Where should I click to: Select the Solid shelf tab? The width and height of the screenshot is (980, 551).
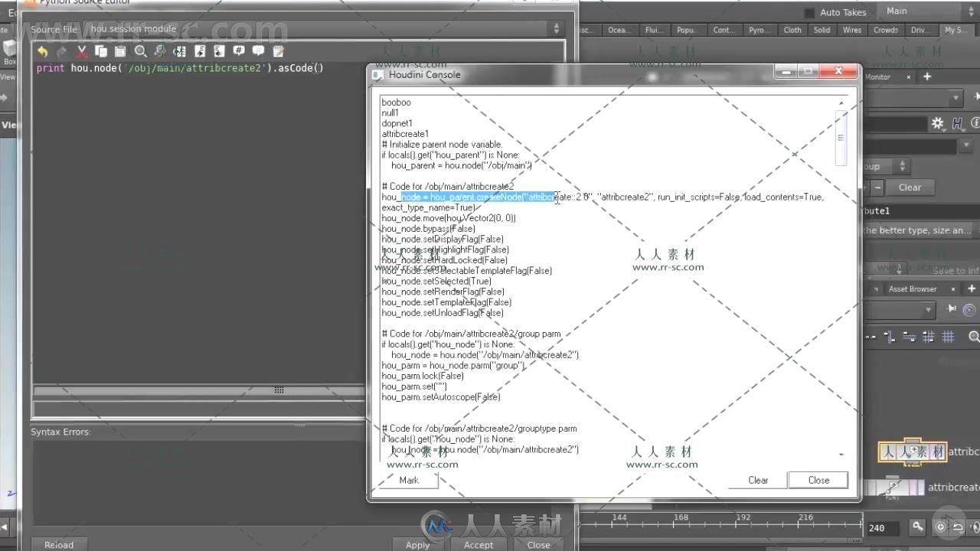[822, 30]
